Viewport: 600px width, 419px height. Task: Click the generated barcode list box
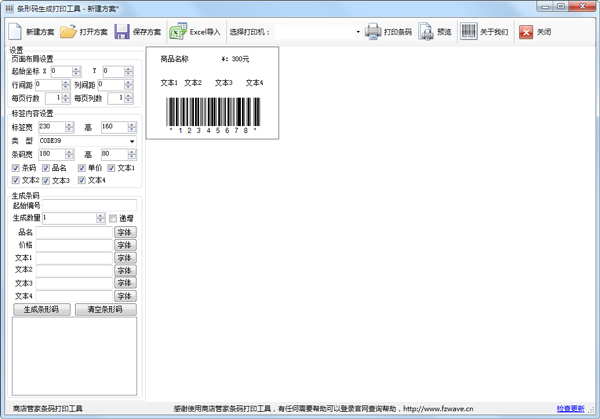tap(74, 356)
